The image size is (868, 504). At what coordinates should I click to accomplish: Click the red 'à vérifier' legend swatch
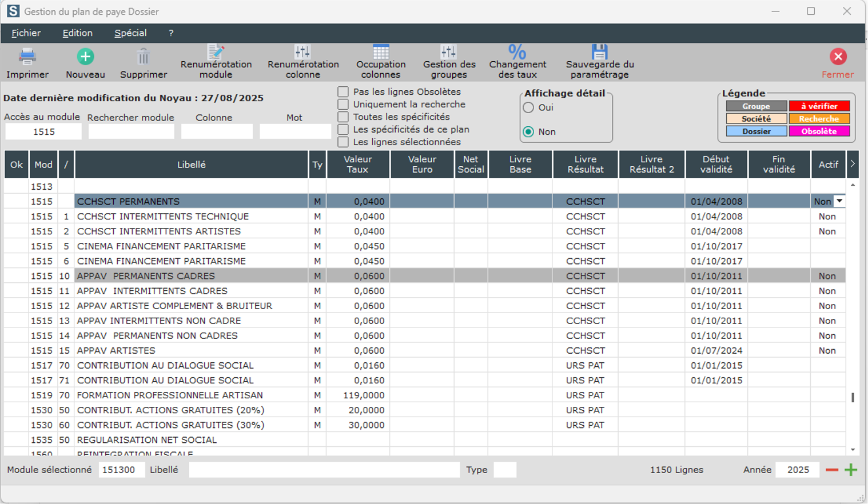tap(819, 106)
